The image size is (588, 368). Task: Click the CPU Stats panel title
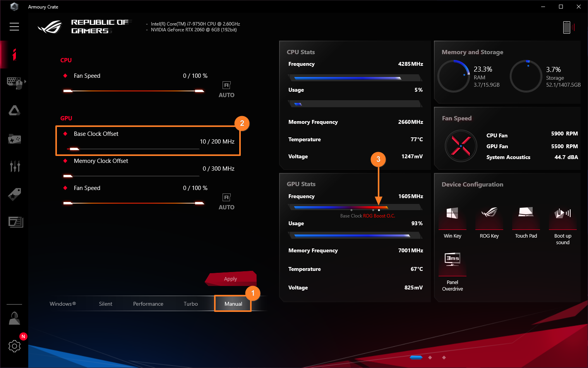coord(301,52)
